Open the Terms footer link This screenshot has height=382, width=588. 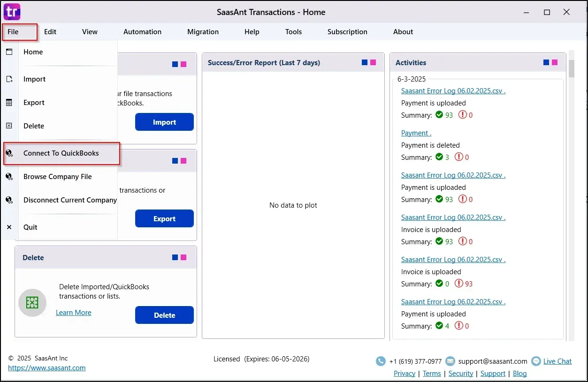coord(432,374)
